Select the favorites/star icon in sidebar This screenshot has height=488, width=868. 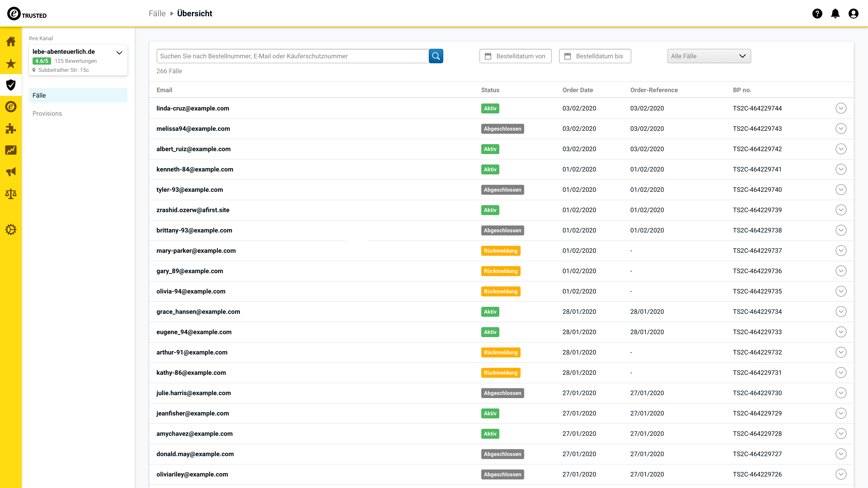pos(11,63)
